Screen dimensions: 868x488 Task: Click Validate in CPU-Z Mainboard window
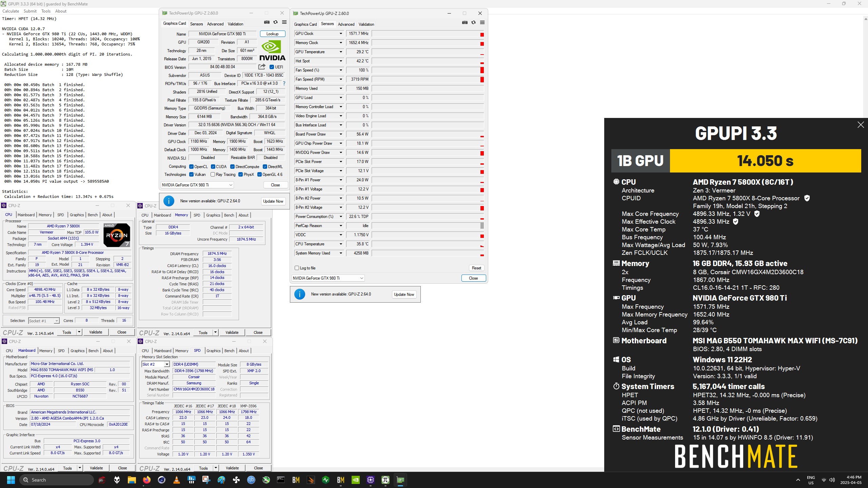[x=96, y=468]
